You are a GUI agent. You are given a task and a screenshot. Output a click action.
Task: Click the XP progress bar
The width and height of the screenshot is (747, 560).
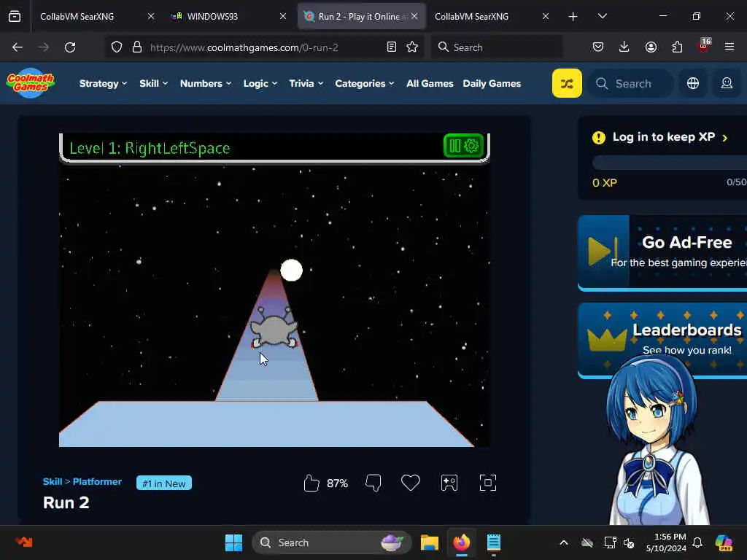tap(670, 163)
